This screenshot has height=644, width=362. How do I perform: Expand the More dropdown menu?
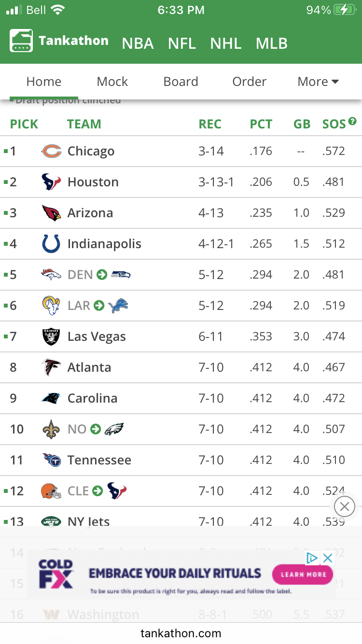[x=318, y=82]
